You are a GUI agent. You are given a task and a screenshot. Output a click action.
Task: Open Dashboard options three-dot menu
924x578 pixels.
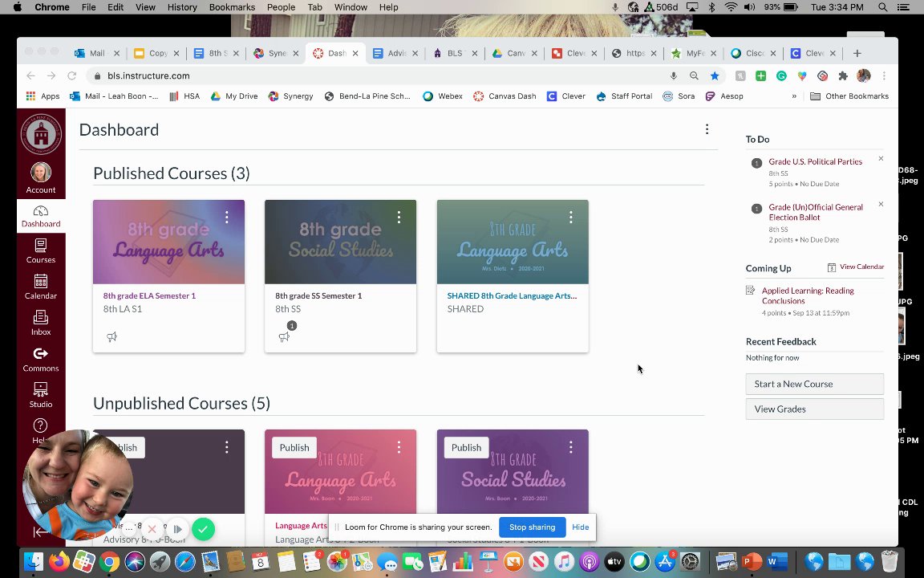pos(707,129)
